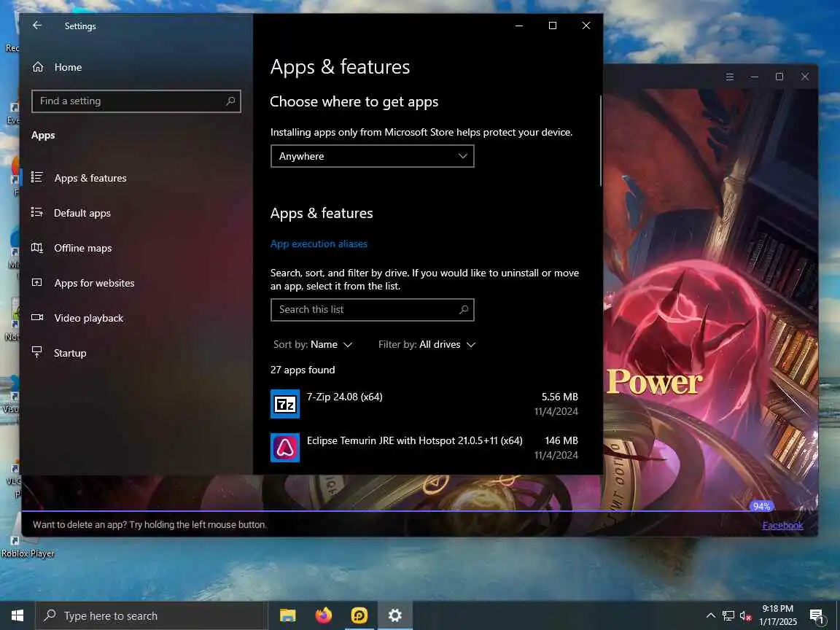Click the Offline maps map icon
Viewport: 840px width, 630px height.
pyautogui.click(x=37, y=247)
